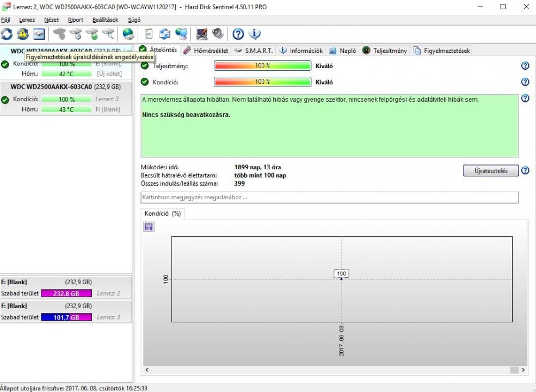The image size is (536, 392).
Task: Click the comment field Kattintson megjegyzés megadásához
Action: pyautogui.click(x=330, y=198)
